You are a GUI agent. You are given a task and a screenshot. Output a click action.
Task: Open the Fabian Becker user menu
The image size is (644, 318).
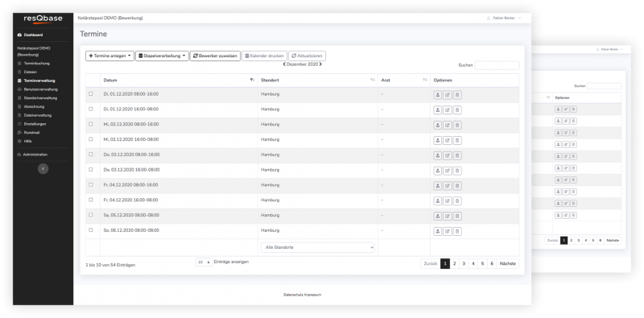click(x=504, y=18)
